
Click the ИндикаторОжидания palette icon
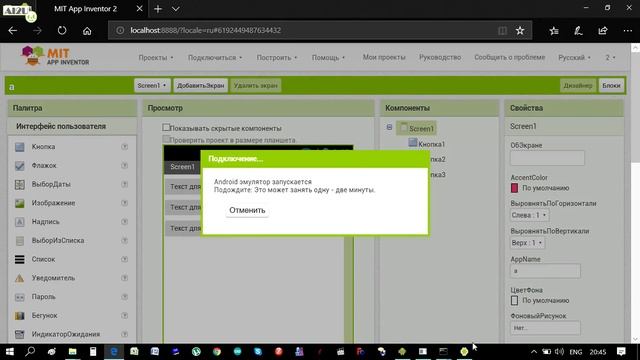pyautogui.click(x=20, y=334)
